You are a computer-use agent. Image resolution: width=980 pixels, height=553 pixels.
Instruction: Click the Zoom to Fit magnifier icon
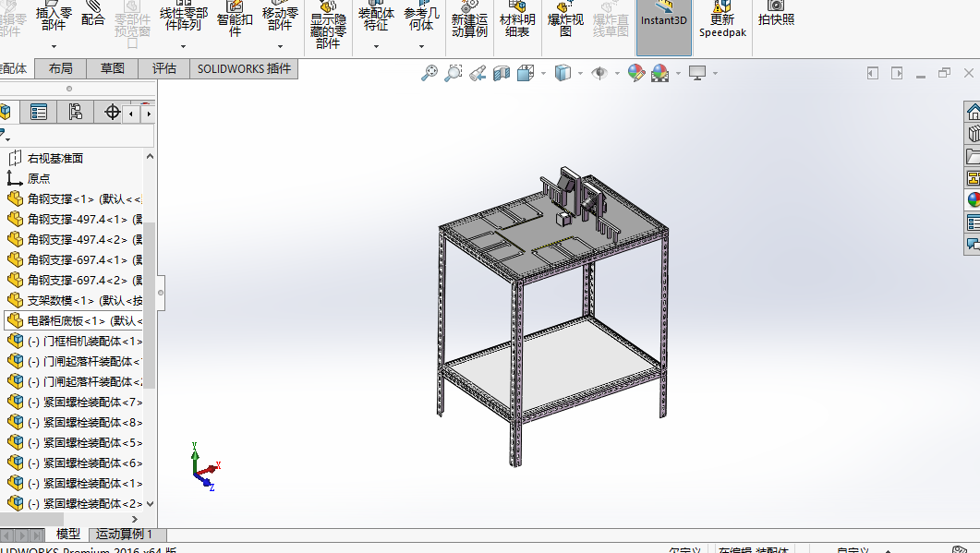pos(429,73)
